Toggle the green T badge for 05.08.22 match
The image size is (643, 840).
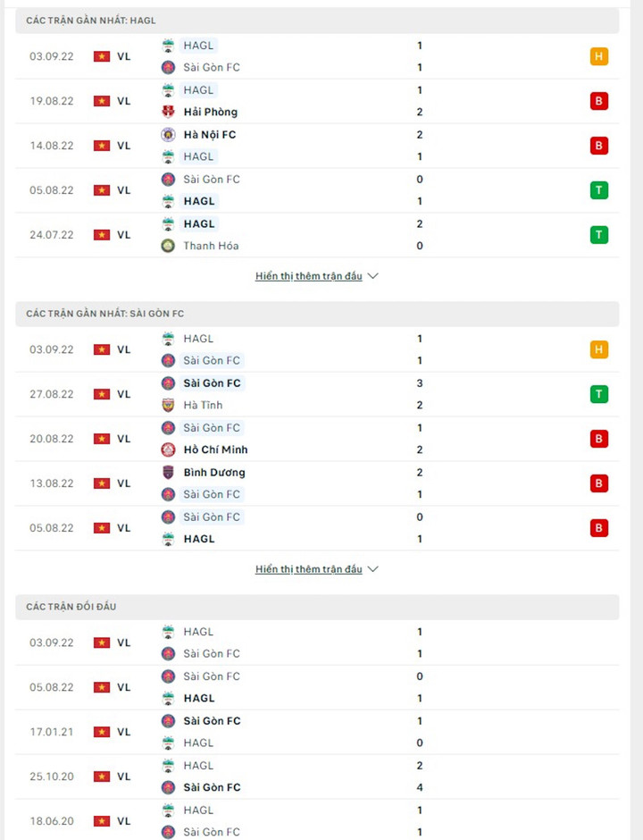[599, 189]
